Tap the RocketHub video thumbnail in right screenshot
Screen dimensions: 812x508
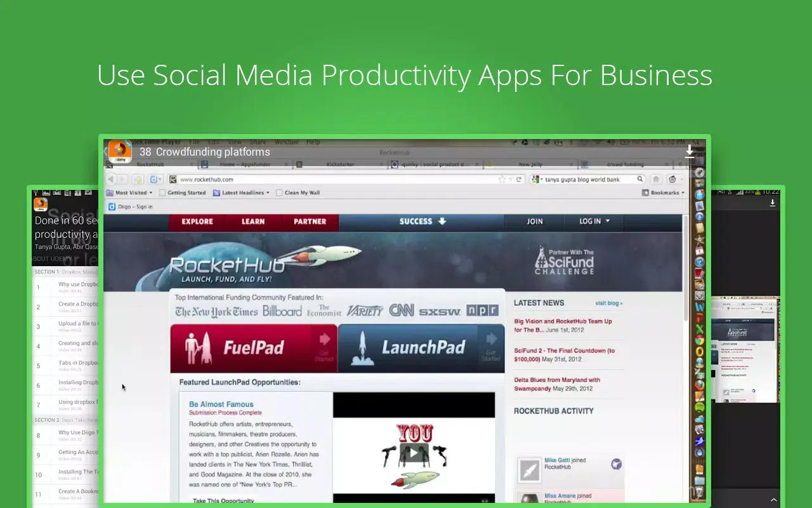(744, 350)
